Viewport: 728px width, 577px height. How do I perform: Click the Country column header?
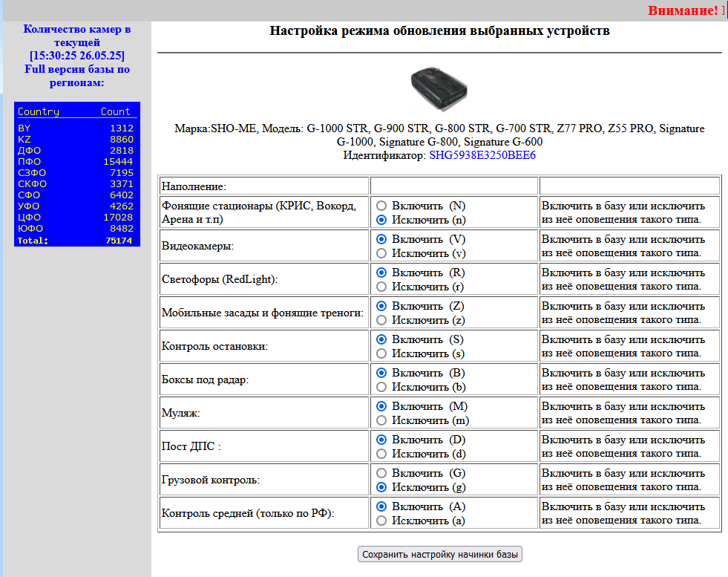pyautogui.click(x=39, y=111)
